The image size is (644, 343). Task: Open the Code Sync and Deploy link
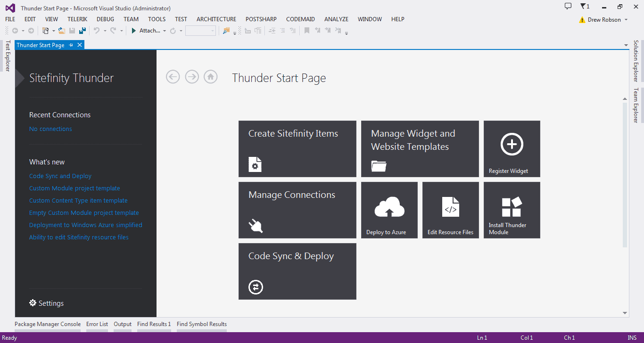[60, 176]
